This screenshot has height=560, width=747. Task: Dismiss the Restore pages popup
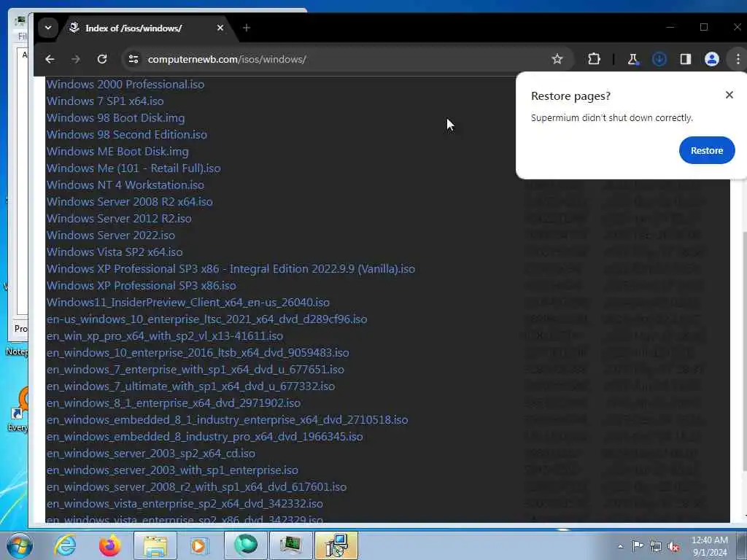(x=729, y=95)
